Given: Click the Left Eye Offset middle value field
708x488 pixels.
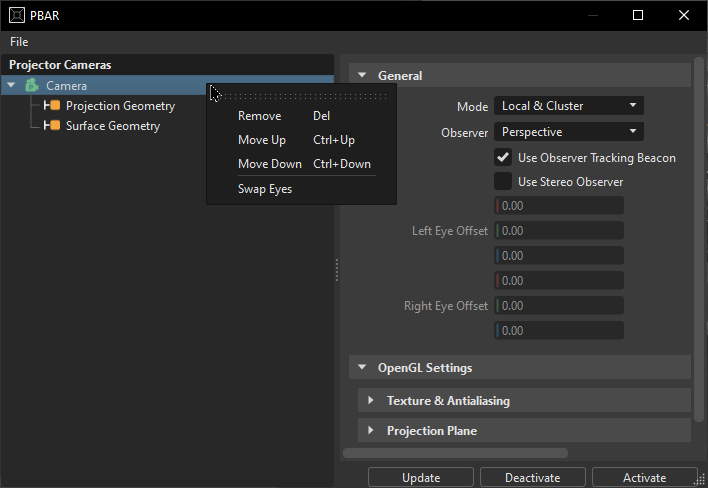Looking at the screenshot, I should point(559,231).
